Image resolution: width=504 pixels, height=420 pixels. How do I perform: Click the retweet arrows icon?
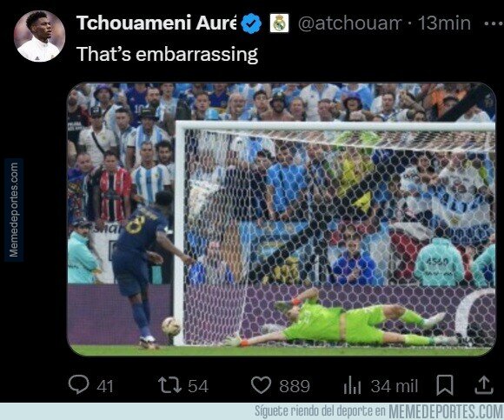170,385
